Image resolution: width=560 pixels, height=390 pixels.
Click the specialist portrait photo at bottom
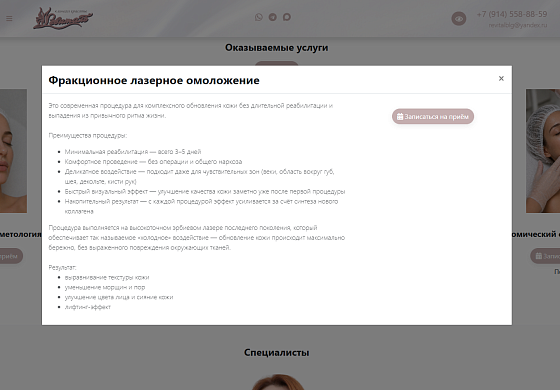coord(278,382)
